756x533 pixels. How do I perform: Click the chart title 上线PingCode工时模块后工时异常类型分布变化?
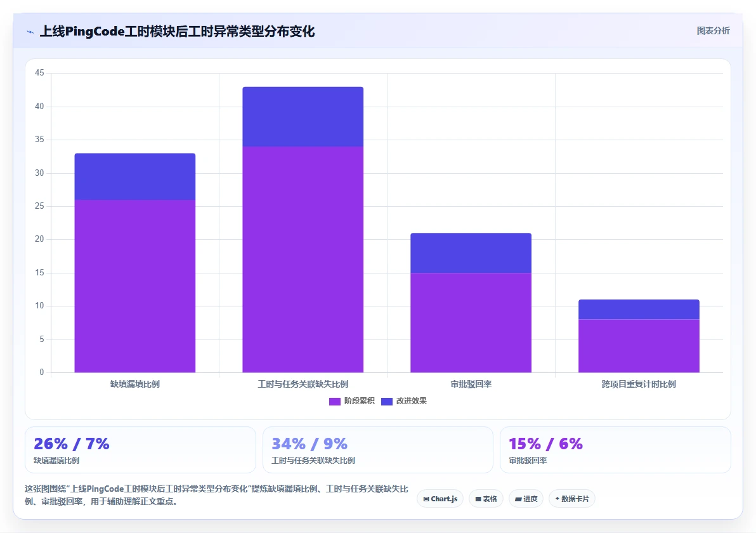pos(177,32)
